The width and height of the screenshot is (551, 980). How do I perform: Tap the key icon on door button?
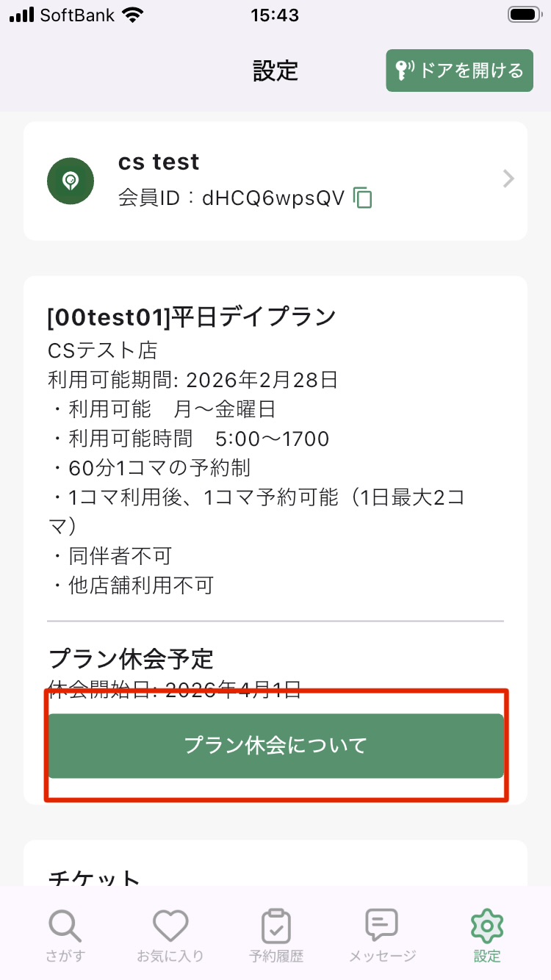pyautogui.click(x=404, y=71)
